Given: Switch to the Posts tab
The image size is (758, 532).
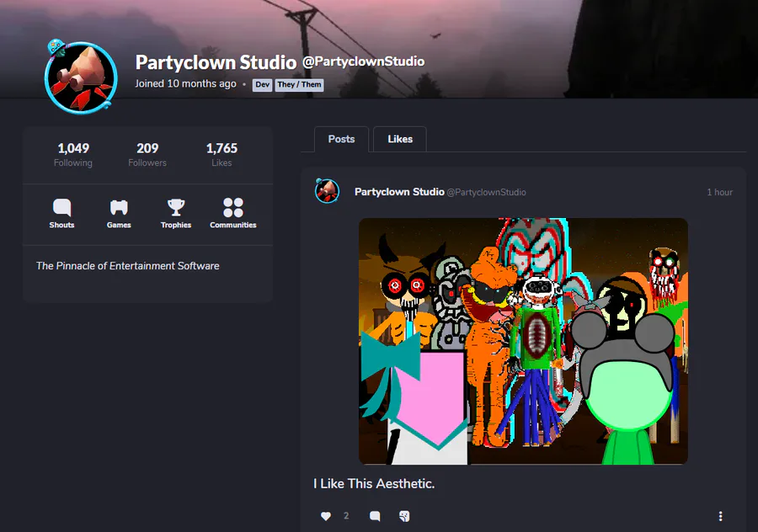Looking at the screenshot, I should 341,139.
